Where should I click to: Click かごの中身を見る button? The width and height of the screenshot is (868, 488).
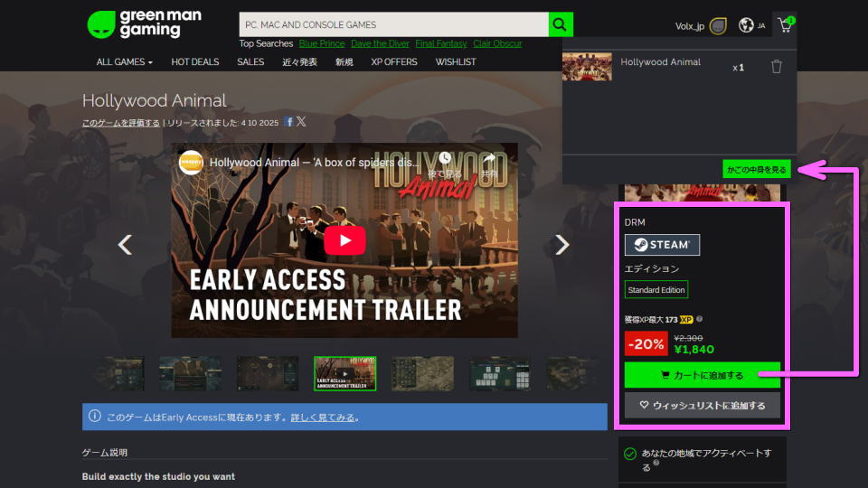click(x=756, y=169)
